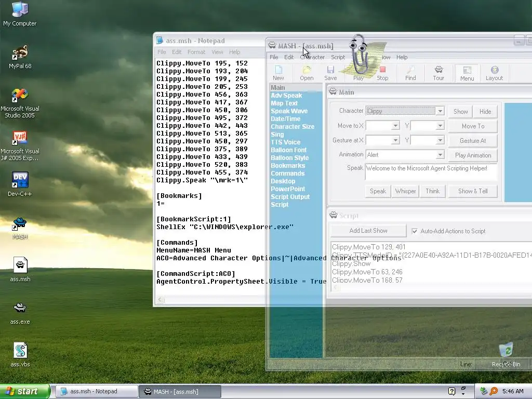Viewport: 532px width, 399px height.
Task: Launch MyPal 68 browser shortcut
Action: pyautogui.click(x=20, y=57)
